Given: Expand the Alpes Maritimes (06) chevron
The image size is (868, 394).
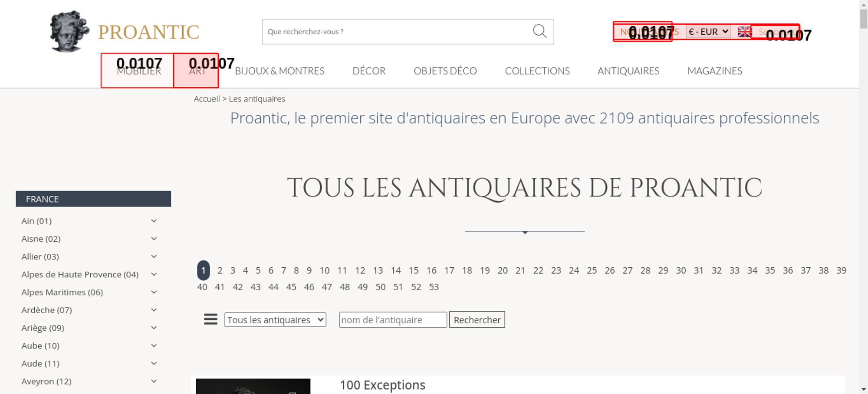Looking at the screenshot, I should [x=154, y=292].
